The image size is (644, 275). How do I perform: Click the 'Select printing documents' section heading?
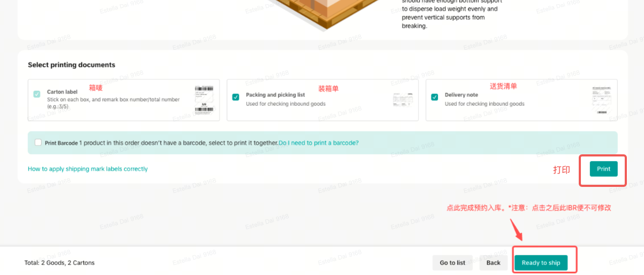(x=72, y=65)
